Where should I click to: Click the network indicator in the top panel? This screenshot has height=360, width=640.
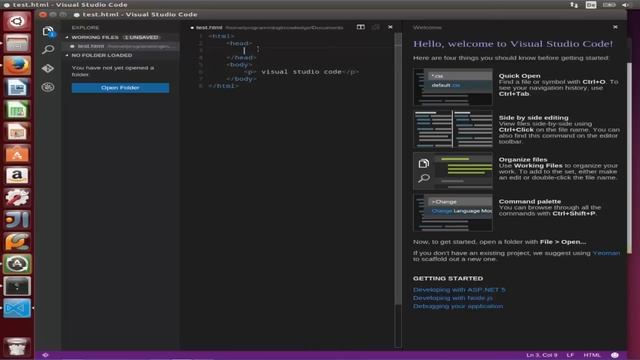point(574,5)
